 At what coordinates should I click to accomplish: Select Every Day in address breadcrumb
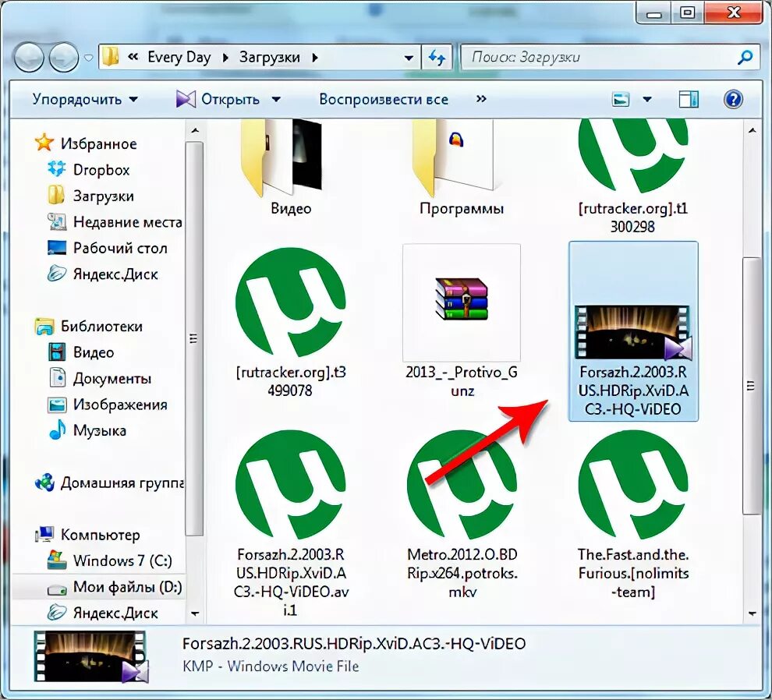click(x=179, y=57)
